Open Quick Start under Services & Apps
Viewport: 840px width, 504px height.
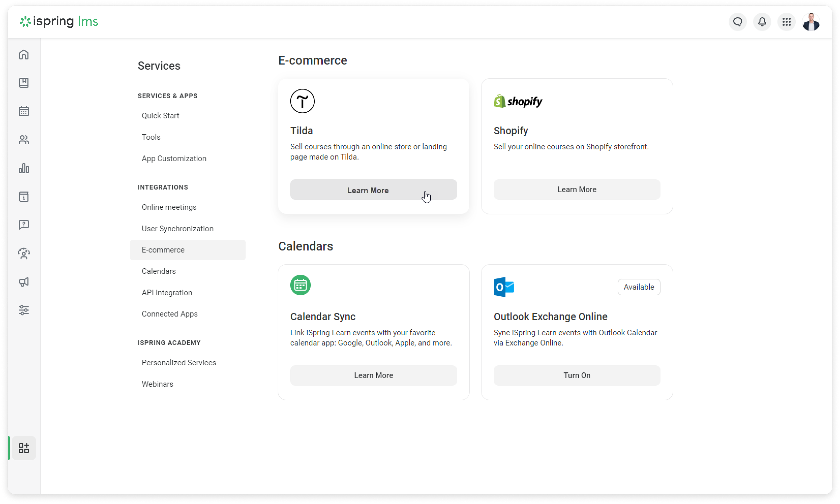(160, 116)
